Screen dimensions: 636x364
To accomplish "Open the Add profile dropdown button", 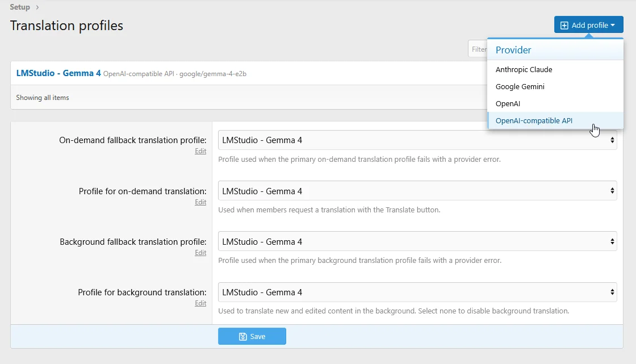I will point(588,25).
